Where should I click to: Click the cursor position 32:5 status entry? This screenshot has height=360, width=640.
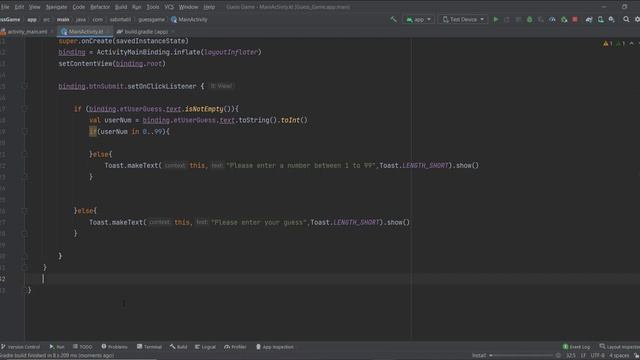[x=571, y=356]
